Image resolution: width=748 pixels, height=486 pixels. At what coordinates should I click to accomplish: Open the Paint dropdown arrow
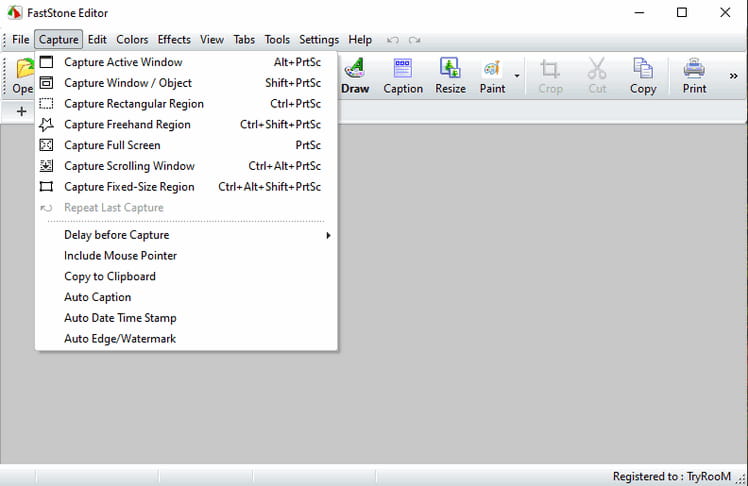[x=517, y=76]
